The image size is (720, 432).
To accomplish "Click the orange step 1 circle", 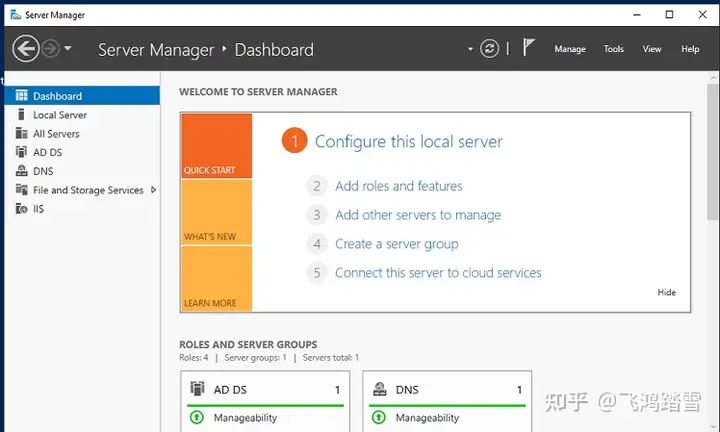I will pyautogui.click(x=294, y=140).
